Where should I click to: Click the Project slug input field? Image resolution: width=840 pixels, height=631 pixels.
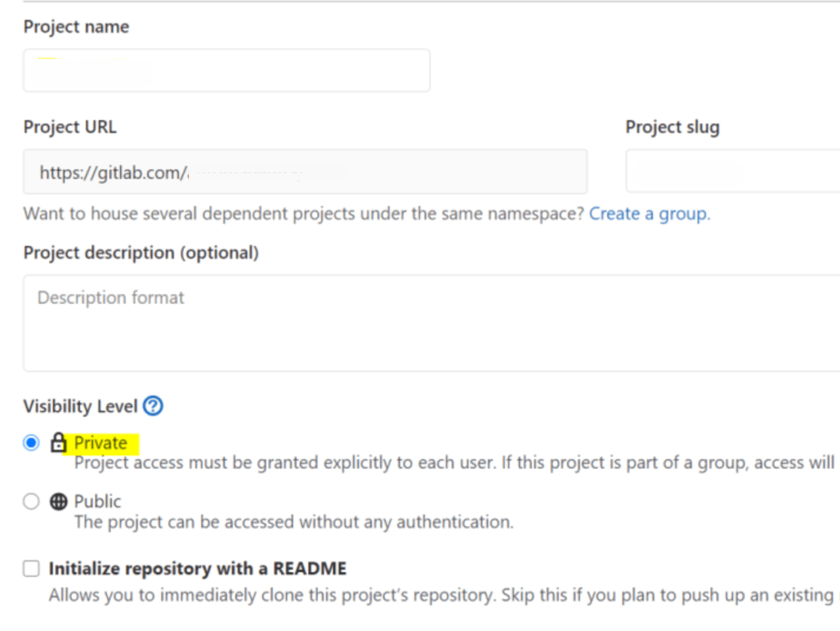pos(733,172)
